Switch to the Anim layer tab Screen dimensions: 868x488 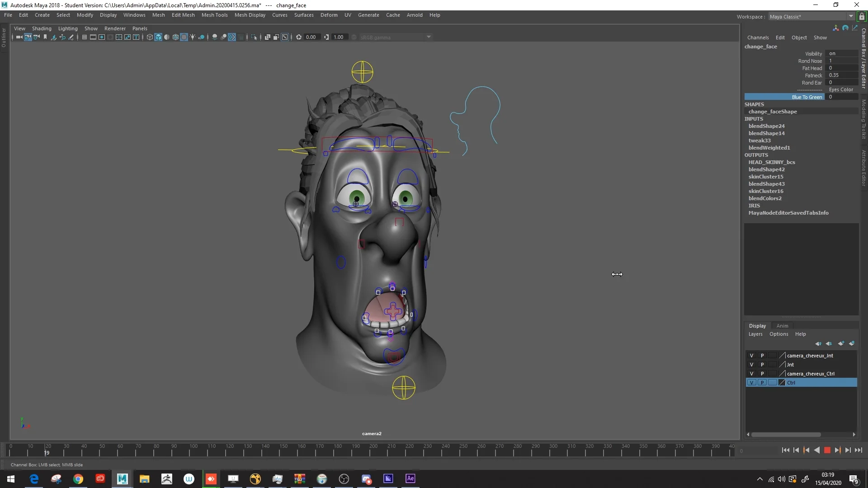tap(782, 326)
